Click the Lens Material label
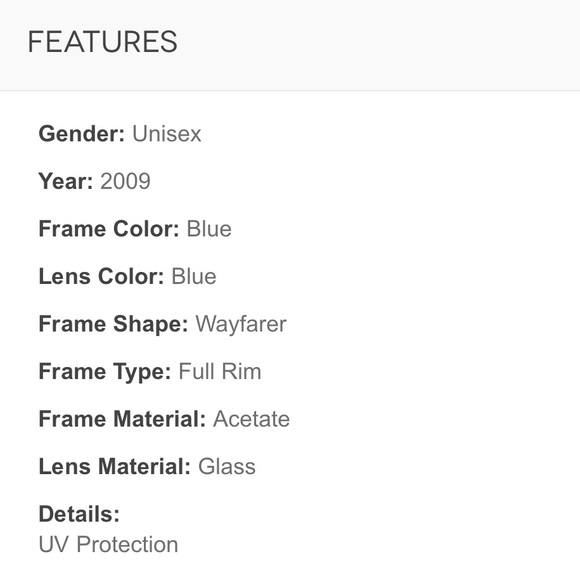Screen dimensions: 580x580 click(115, 466)
